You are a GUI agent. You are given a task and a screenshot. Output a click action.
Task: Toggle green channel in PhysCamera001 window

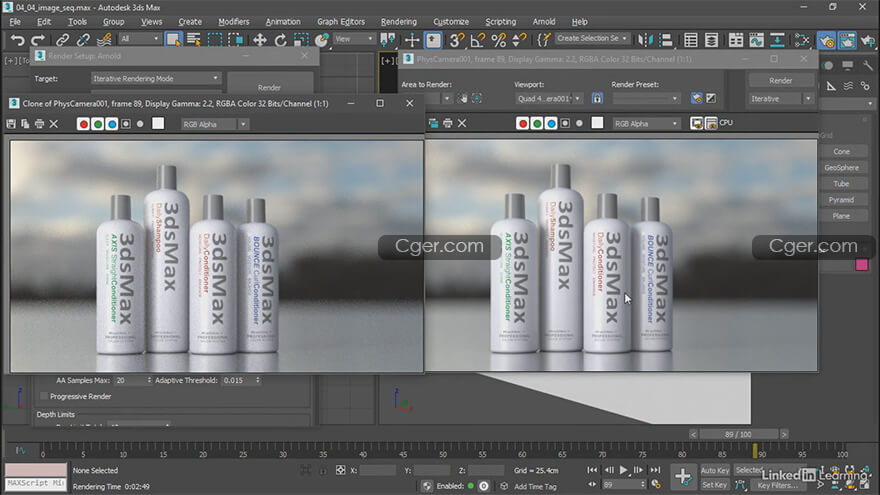tap(537, 123)
